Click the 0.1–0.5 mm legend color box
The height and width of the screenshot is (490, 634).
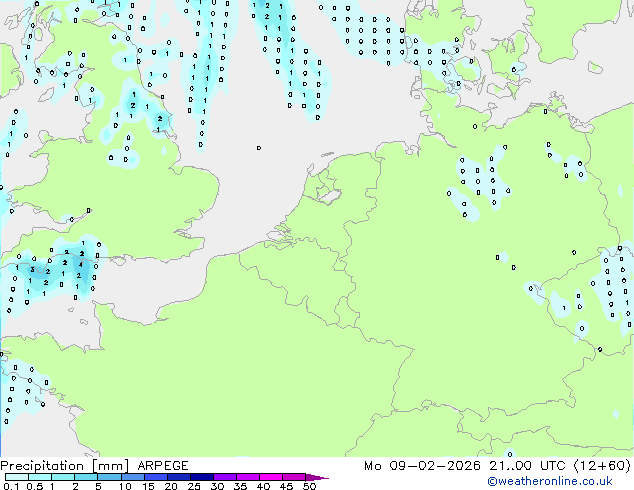click(x=17, y=477)
